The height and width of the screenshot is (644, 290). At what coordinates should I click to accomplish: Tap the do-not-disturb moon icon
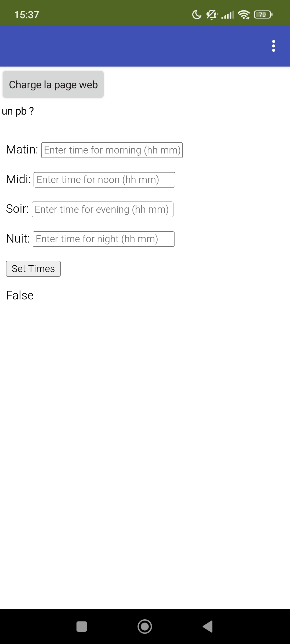click(x=197, y=14)
